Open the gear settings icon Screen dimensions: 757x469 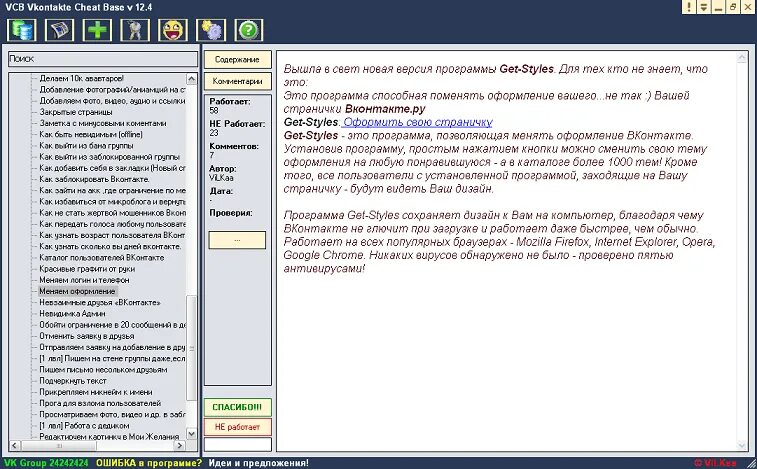211,30
